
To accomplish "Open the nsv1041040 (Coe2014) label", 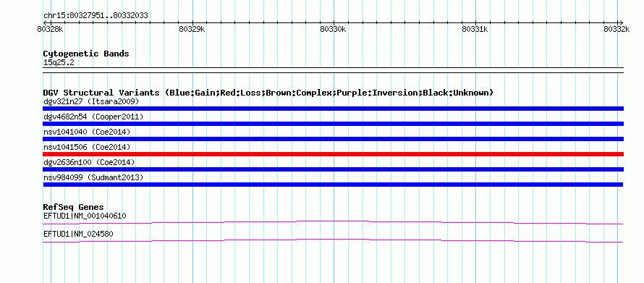I will tap(87, 132).
